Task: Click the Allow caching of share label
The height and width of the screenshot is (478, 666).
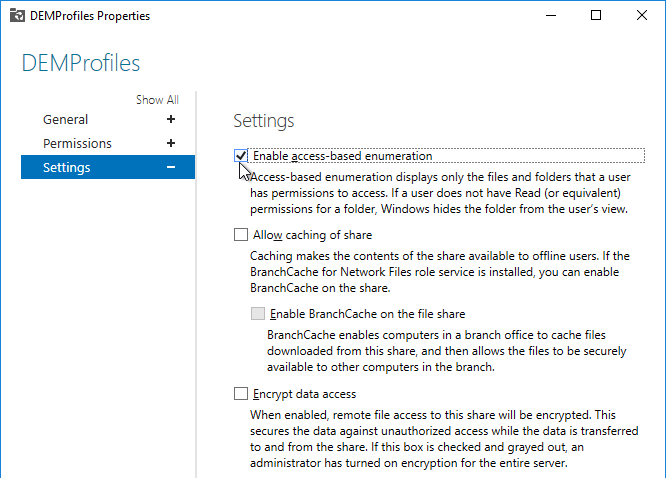Action: point(312,235)
